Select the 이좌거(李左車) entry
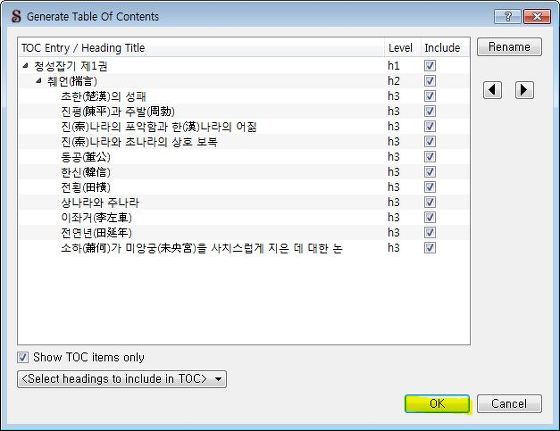 click(x=96, y=217)
